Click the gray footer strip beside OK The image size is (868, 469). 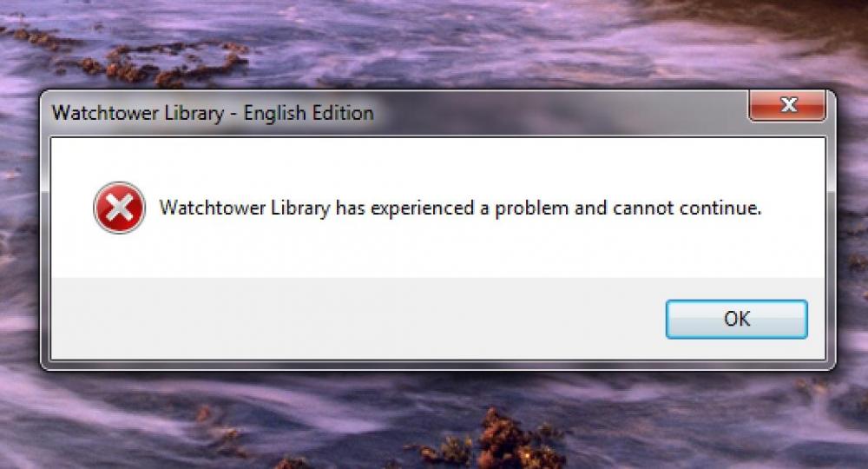(x=354, y=319)
